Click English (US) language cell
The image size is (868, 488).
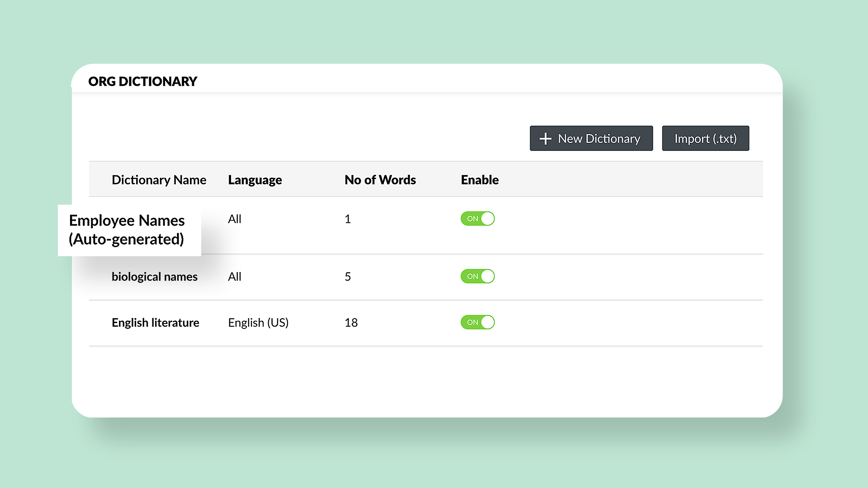click(258, 323)
